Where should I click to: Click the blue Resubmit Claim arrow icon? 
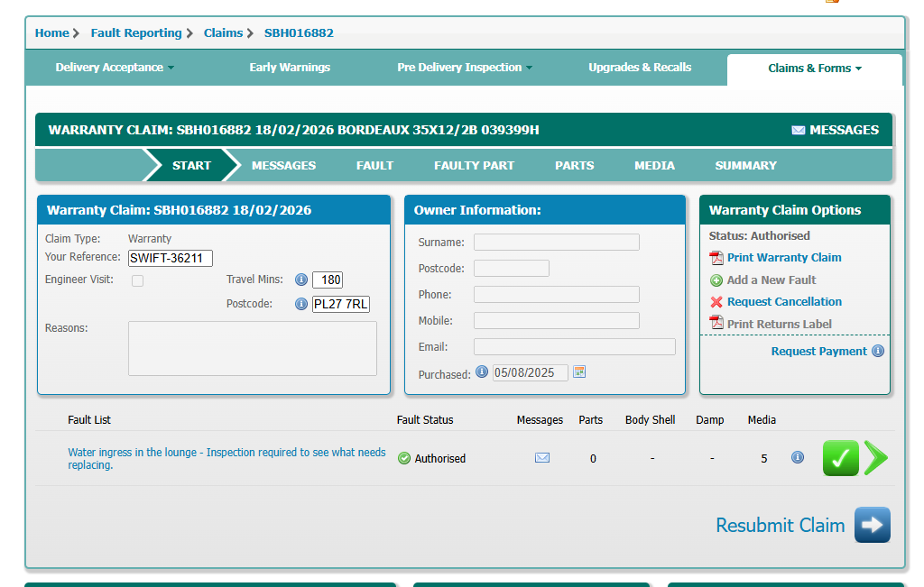872,525
